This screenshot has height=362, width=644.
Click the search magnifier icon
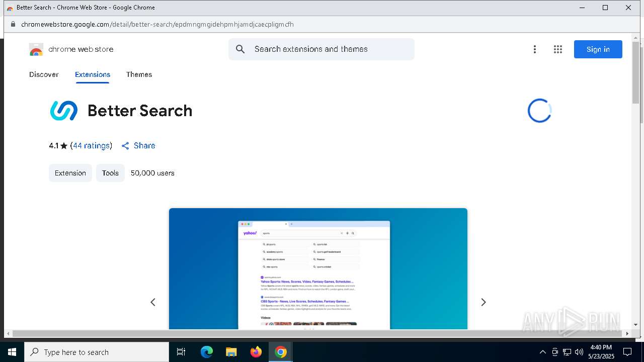[240, 49]
